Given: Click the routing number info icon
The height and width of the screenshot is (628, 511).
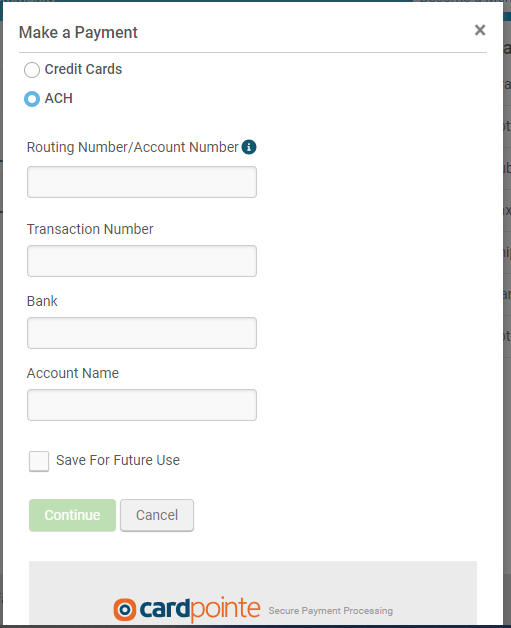Looking at the screenshot, I should (249, 147).
